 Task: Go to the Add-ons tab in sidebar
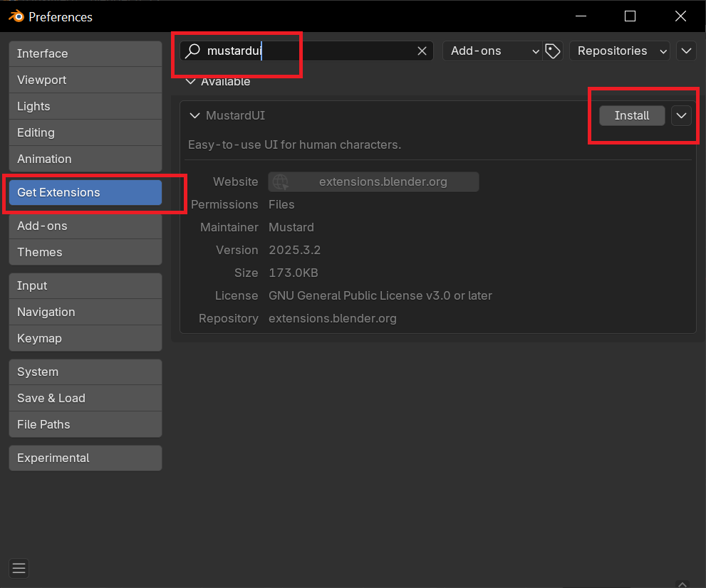[85, 226]
